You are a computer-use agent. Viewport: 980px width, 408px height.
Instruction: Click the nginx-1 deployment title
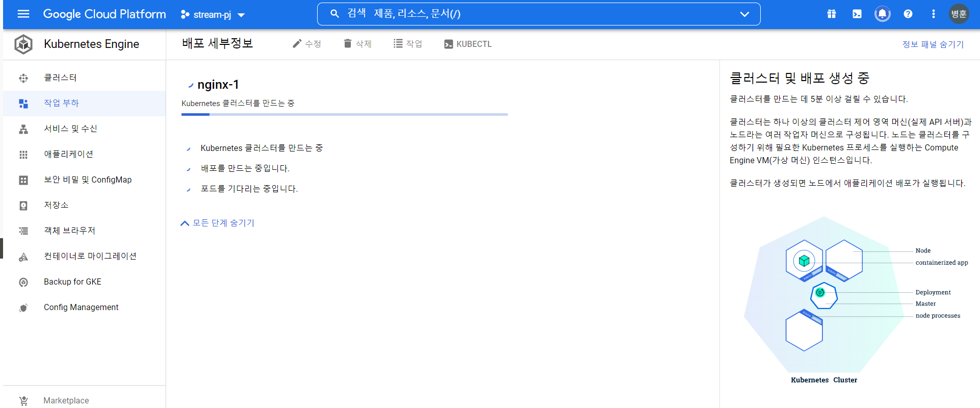[218, 84]
